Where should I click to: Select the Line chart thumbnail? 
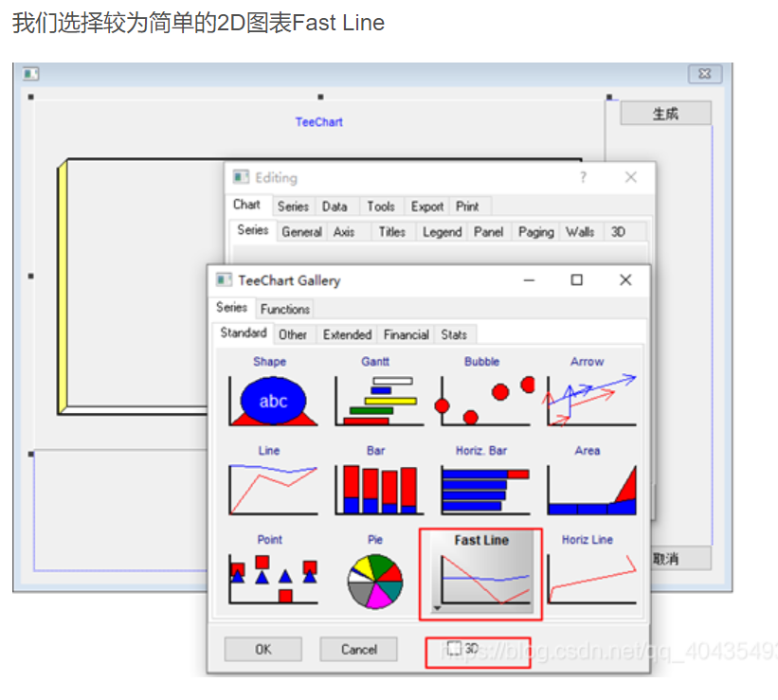coord(272,479)
